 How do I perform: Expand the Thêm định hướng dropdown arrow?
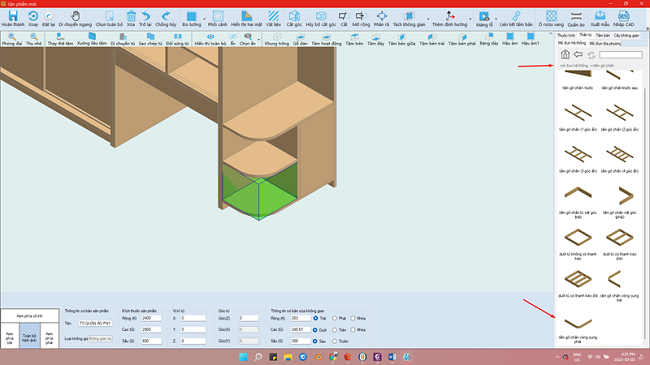[470, 19]
